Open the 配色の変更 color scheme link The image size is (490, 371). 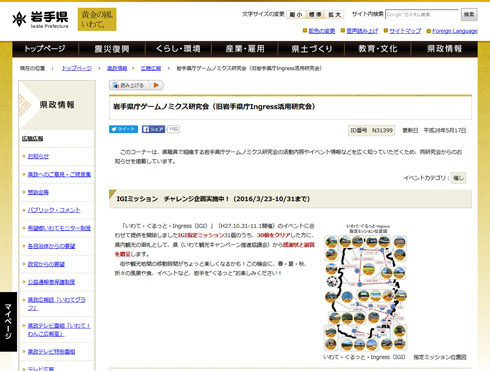coord(322,31)
